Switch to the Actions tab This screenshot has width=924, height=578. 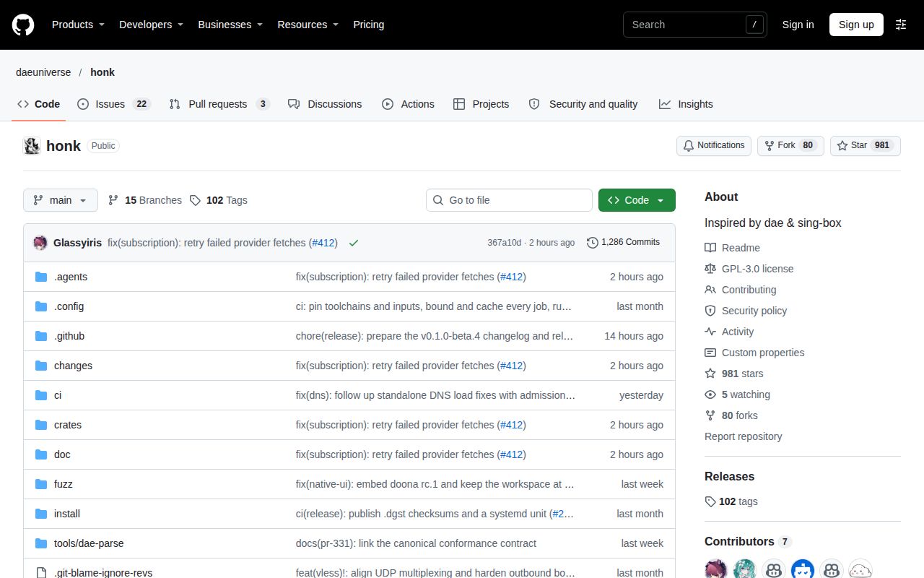pos(408,104)
